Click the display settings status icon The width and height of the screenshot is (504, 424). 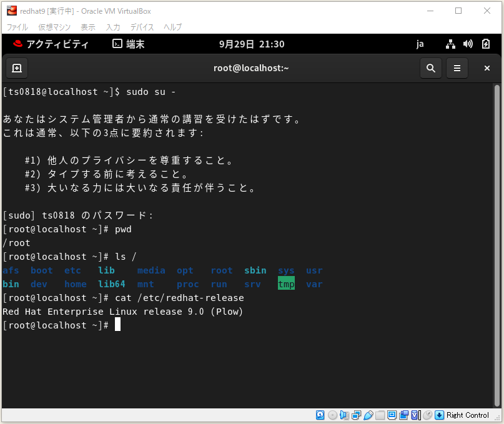pos(392,415)
